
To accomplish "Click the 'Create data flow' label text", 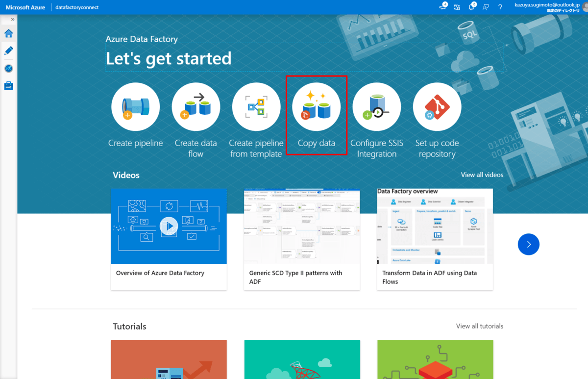I will pos(196,149).
